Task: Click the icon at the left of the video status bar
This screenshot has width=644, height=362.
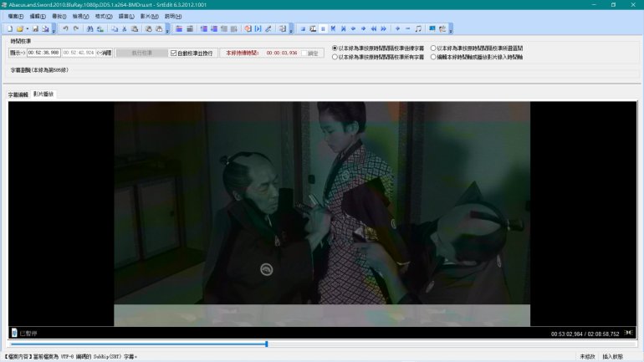Action: coord(14,333)
